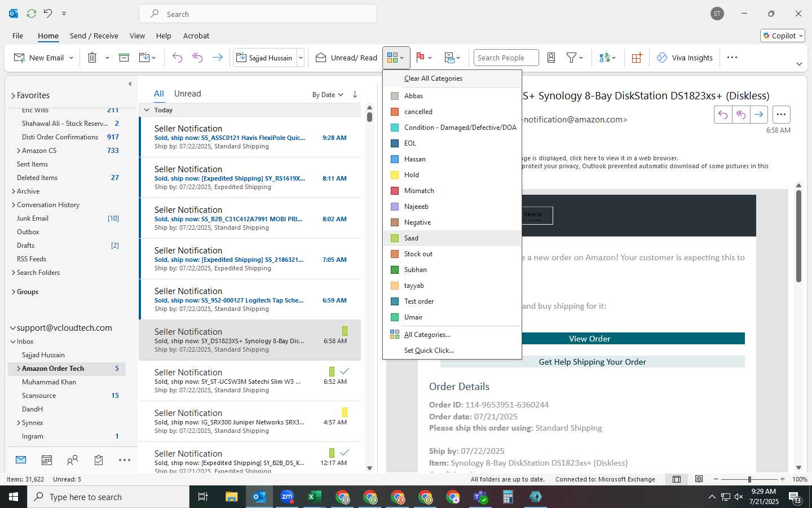The height and width of the screenshot is (508, 812).
Task: Click the Forward arrow in ribbon
Action: 217,58
